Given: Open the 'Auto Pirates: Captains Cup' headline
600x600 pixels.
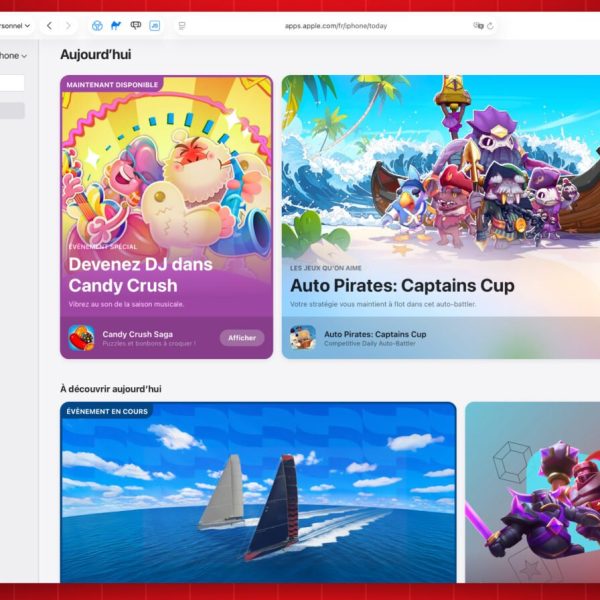Looking at the screenshot, I should [402, 285].
